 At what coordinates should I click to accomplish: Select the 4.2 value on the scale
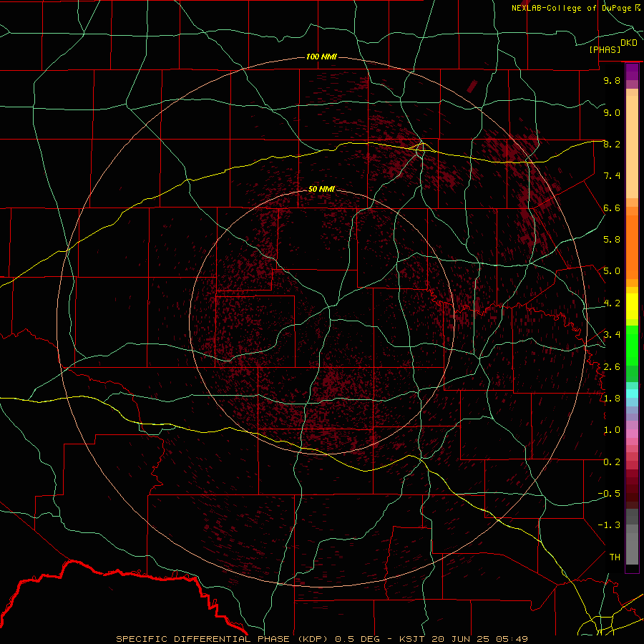(612, 303)
